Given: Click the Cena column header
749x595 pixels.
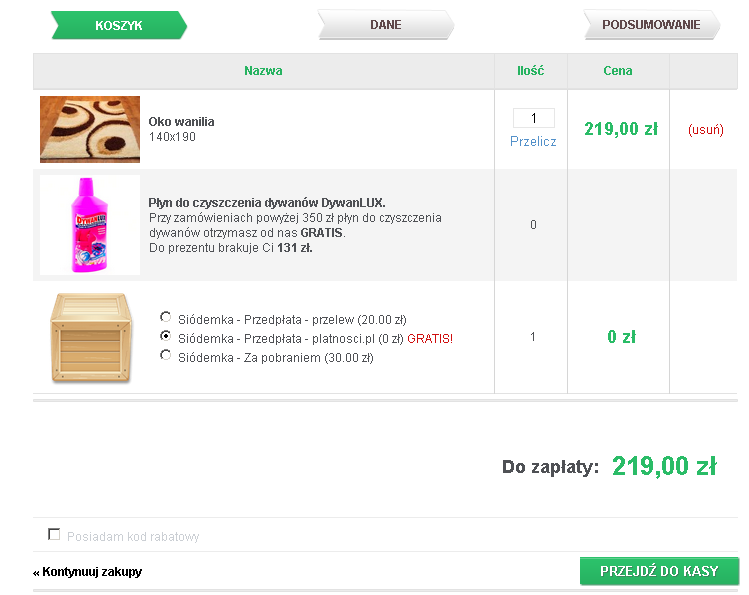Looking at the screenshot, I should tap(618, 71).
